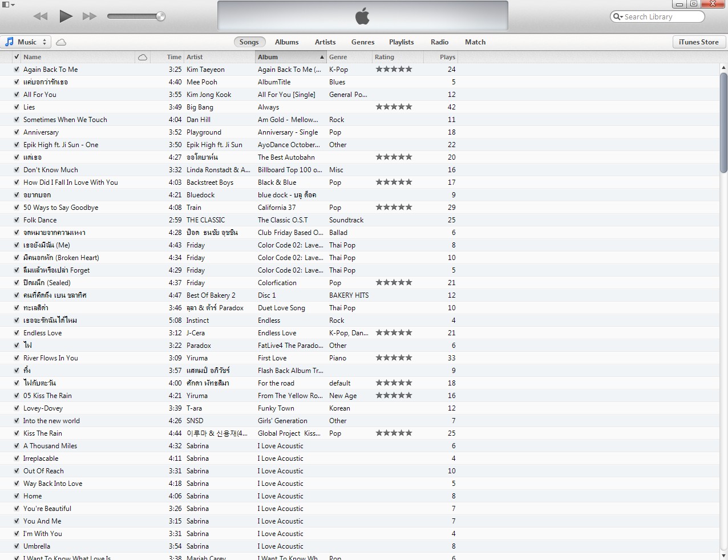Uncheck the song Don't Know Much
Image resolution: width=728 pixels, height=560 pixels.
[x=17, y=170]
